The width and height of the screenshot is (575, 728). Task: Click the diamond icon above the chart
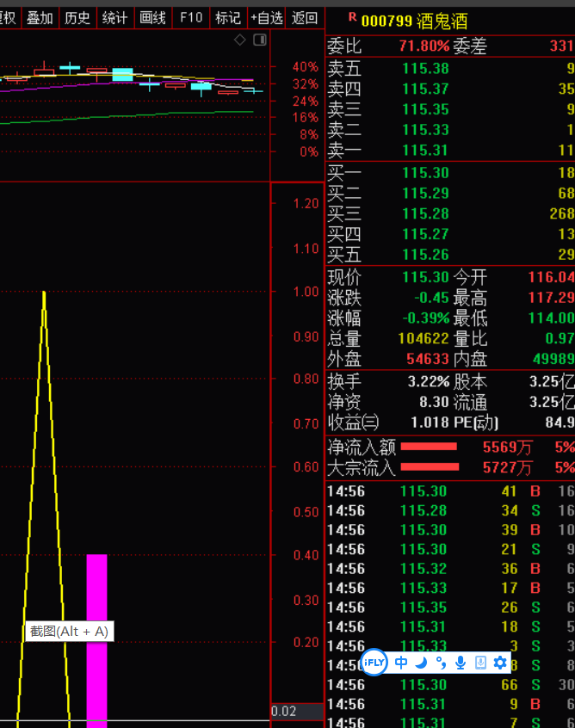click(239, 40)
